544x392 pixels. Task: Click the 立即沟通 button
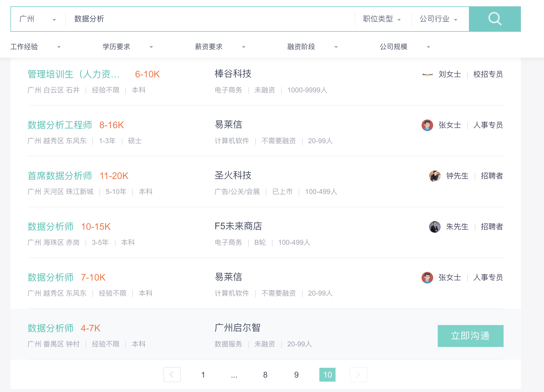tap(471, 336)
